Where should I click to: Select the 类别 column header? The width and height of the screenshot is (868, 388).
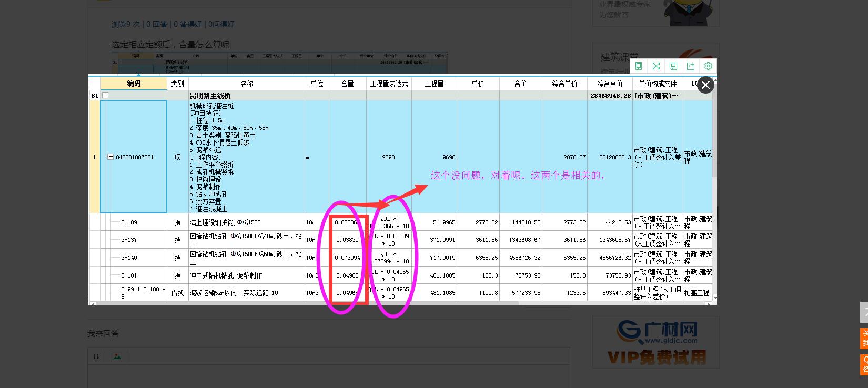click(178, 84)
